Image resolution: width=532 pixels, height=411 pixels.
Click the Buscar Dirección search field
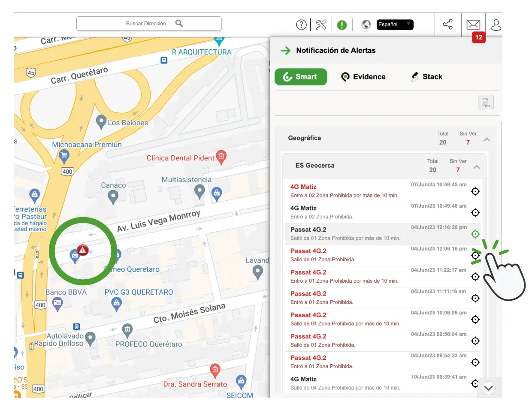coord(149,24)
